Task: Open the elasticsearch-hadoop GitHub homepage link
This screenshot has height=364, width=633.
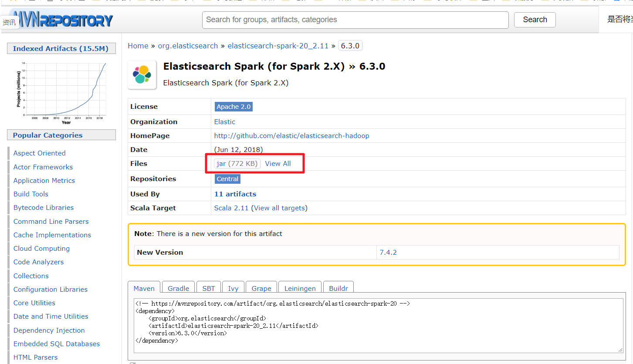Action: point(291,136)
